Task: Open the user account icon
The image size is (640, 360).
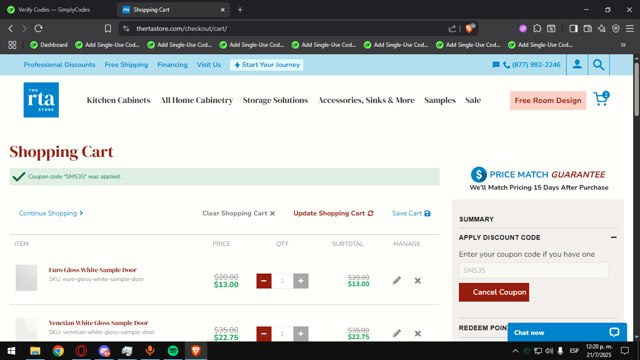Action: click(577, 64)
